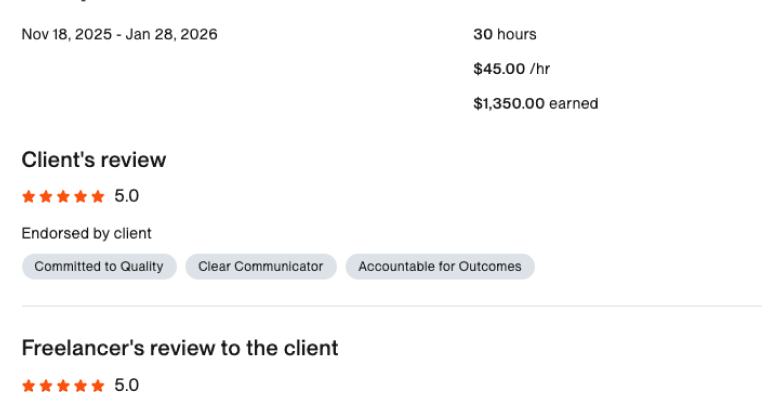Screen dimensions: 782x401
Task: Click the Committed to Quality badge
Action: click(x=99, y=266)
